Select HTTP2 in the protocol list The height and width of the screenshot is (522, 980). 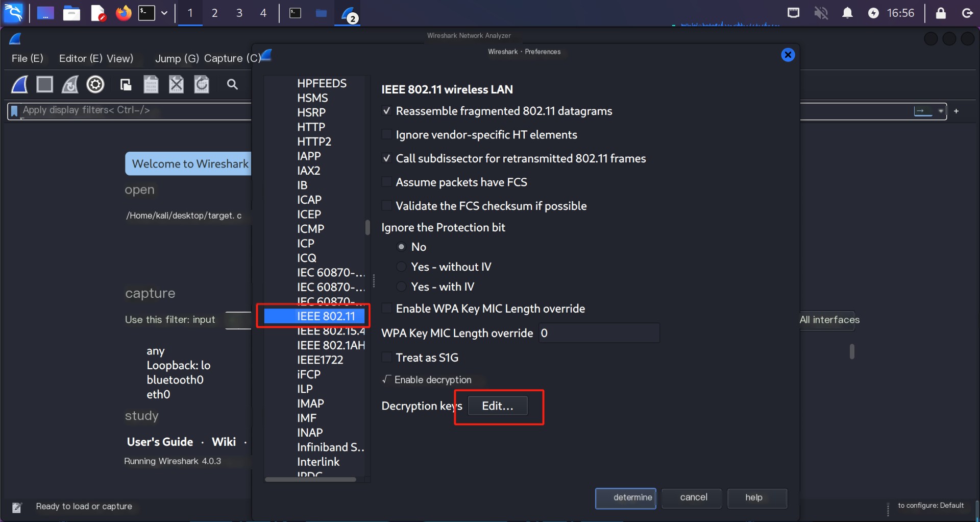[314, 141]
